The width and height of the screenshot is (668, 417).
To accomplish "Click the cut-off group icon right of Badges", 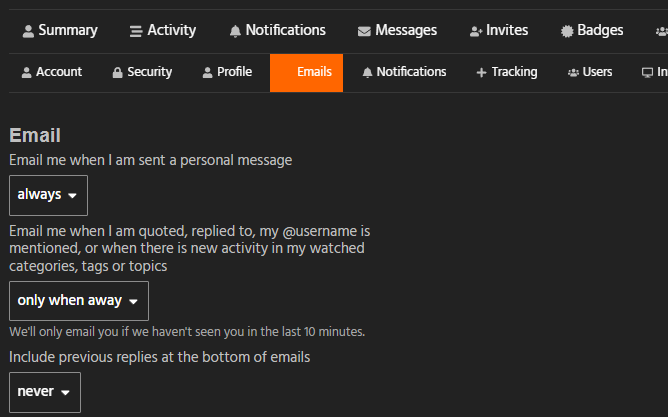I will [660, 31].
